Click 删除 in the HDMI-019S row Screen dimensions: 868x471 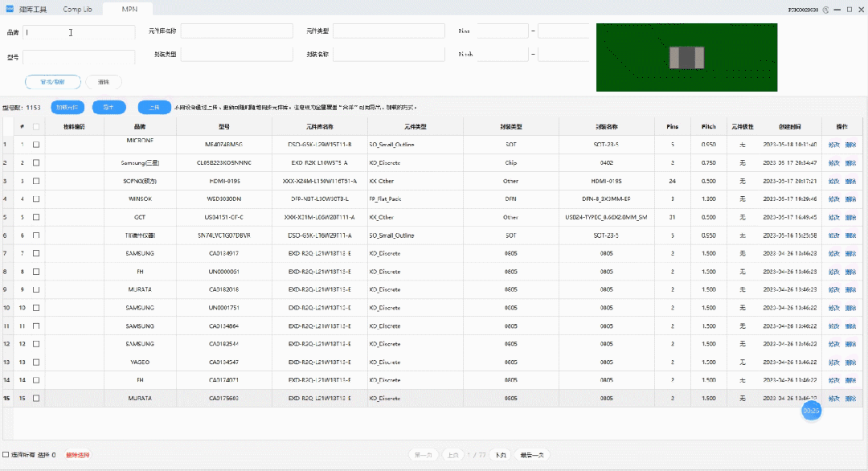pos(850,181)
